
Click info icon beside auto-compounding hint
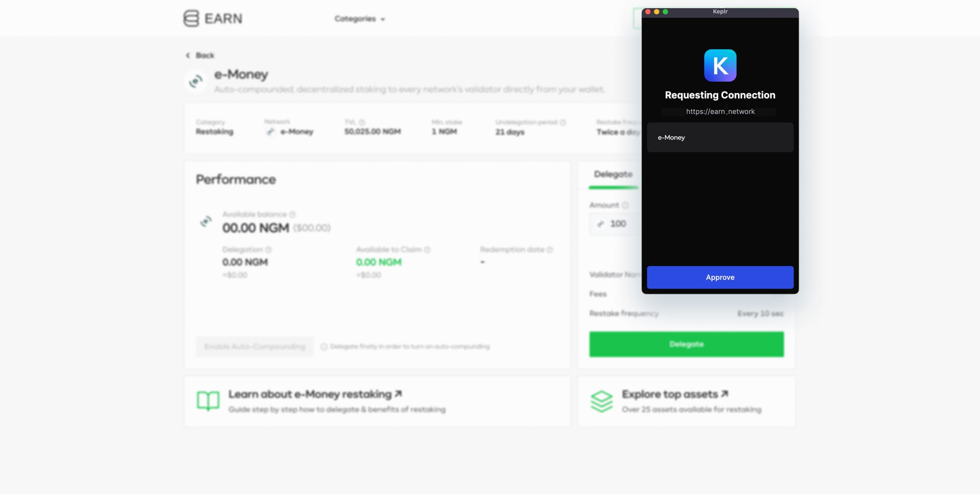tap(324, 347)
